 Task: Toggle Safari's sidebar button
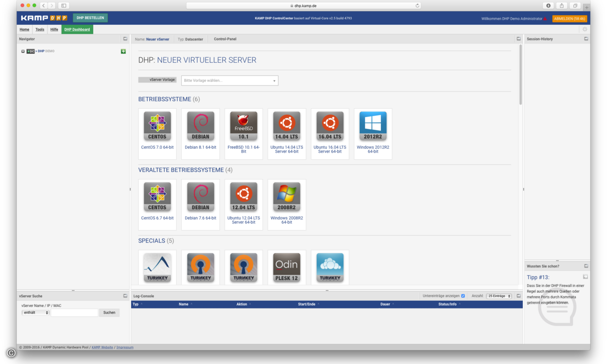(x=64, y=6)
